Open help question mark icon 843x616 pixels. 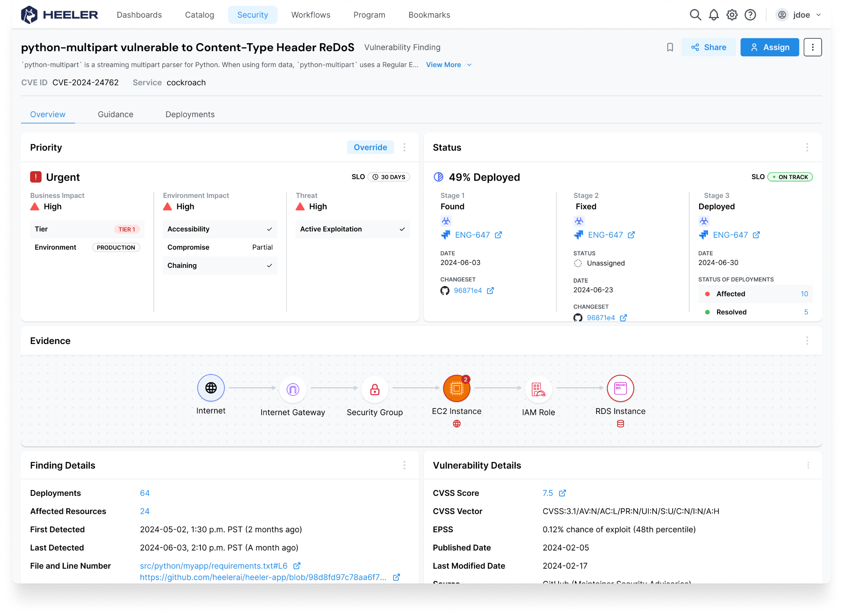point(750,15)
